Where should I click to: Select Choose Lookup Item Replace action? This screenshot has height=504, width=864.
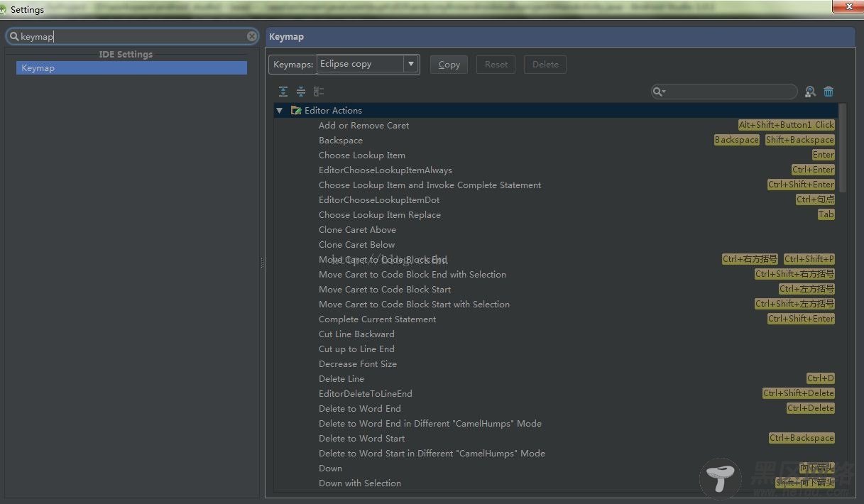click(380, 215)
